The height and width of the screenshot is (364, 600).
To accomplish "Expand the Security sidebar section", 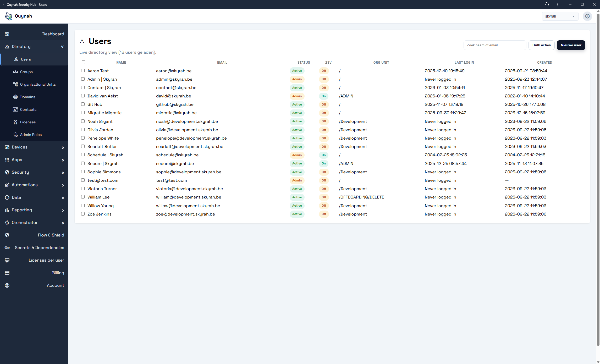I will pos(34,172).
